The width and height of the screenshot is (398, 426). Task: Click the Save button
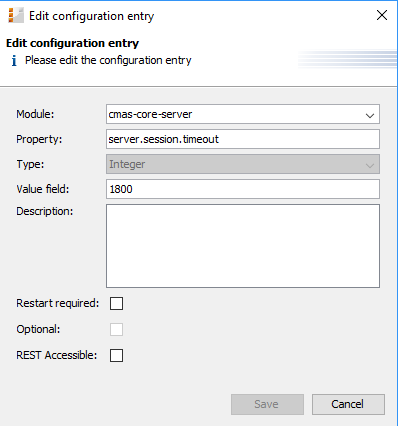(x=267, y=404)
